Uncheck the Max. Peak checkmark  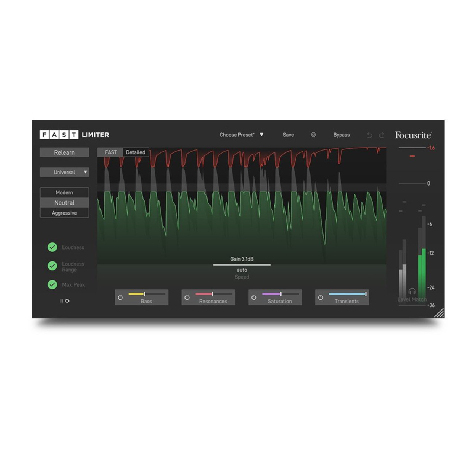pyautogui.click(x=52, y=285)
